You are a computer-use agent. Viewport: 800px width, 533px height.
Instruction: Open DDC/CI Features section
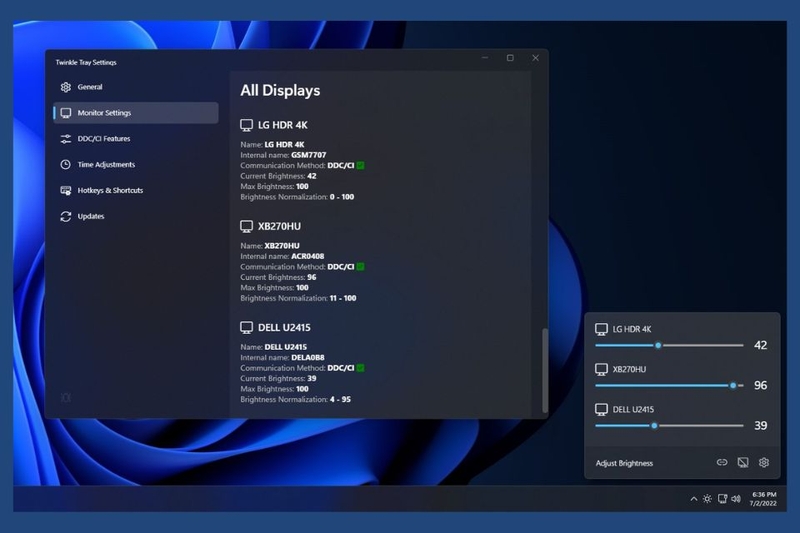(136, 139)
